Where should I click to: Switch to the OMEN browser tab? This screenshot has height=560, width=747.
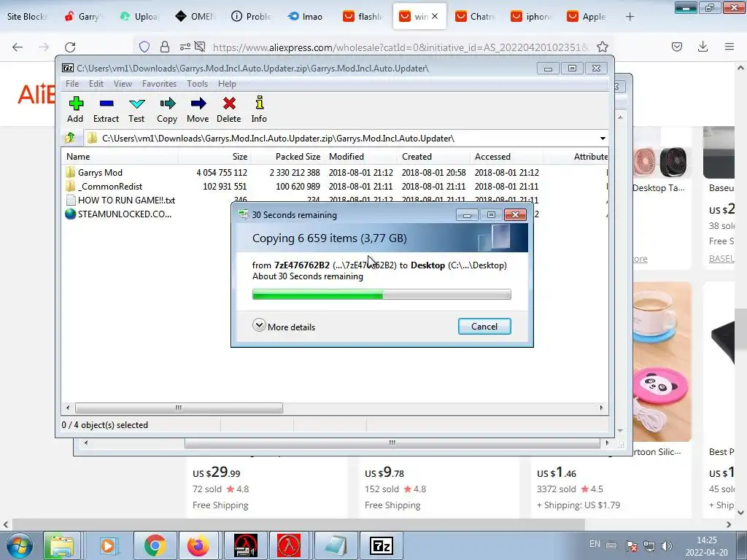pos(196,17)
